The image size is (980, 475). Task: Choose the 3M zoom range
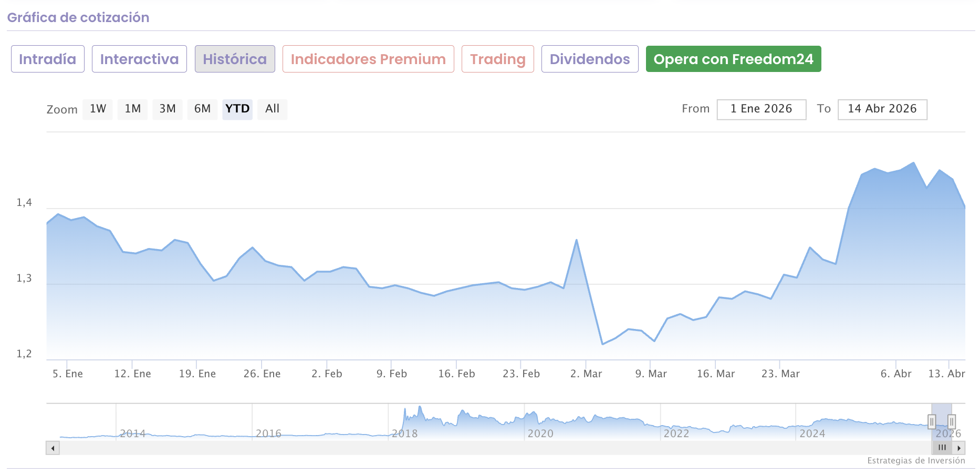168,109
